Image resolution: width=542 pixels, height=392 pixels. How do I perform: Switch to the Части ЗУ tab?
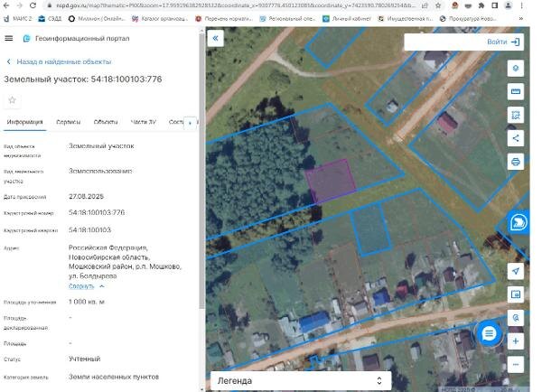click(144, 122)
